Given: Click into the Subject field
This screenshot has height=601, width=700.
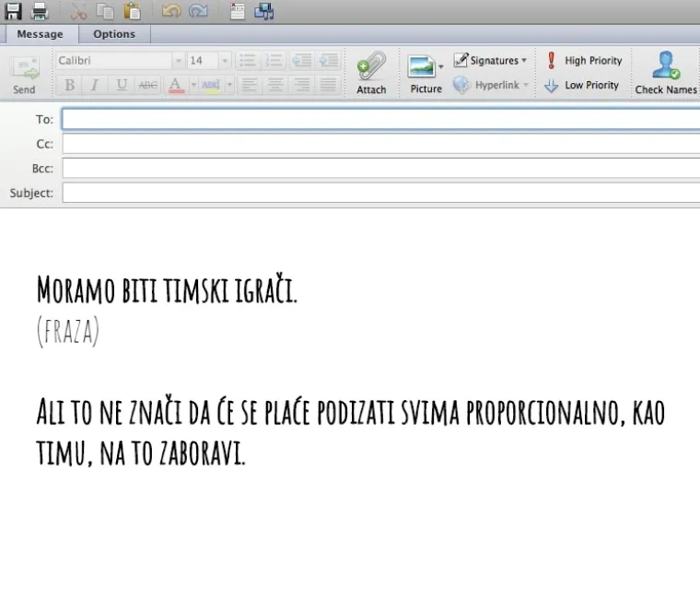Looking at the screenshot, I should point(379,194).
